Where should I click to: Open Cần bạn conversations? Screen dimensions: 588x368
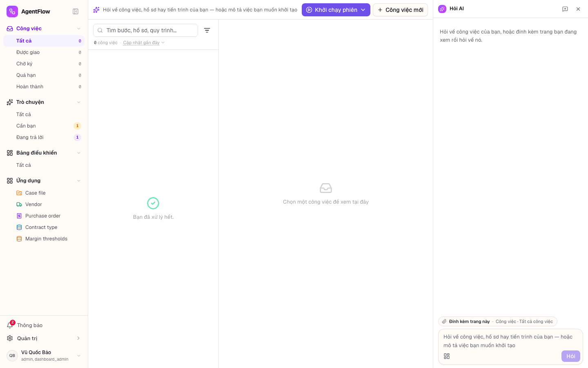(x=44, y=126)
